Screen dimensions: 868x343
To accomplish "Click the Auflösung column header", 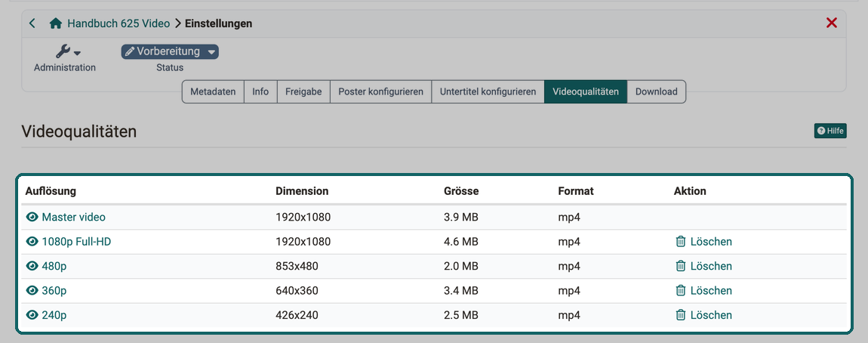I will point(51,191).
